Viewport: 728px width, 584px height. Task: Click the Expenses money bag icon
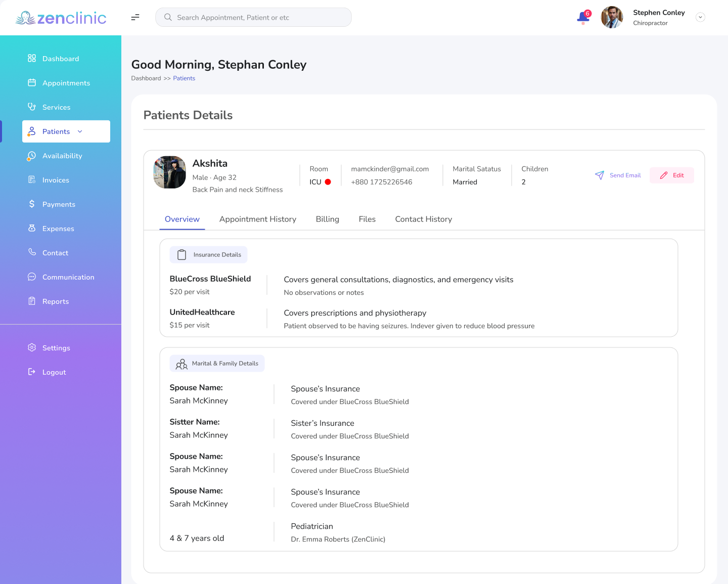[32, 228]
